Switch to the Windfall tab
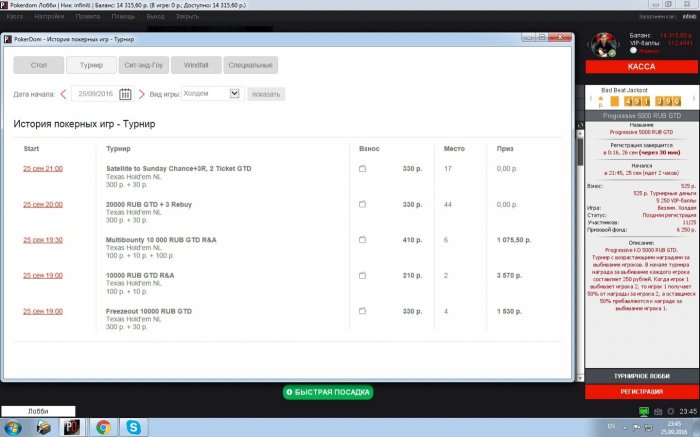 196,65
